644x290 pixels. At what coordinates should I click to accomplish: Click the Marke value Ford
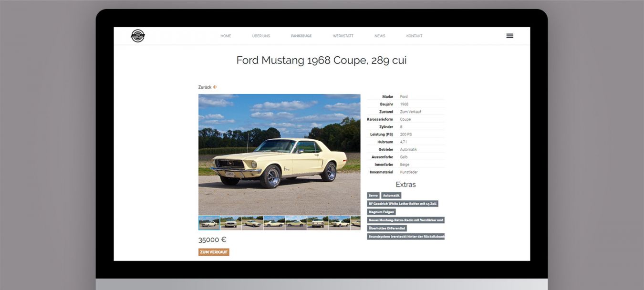coord(404,97)
